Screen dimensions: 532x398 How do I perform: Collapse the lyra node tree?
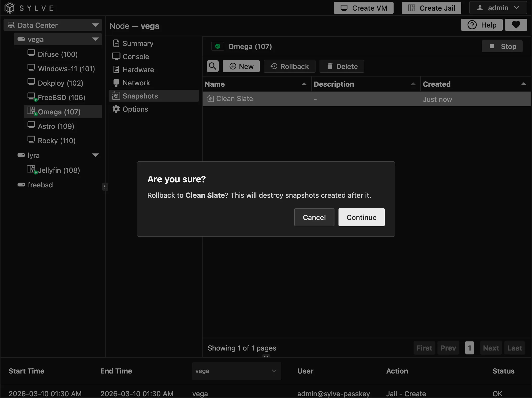point(95,155)
